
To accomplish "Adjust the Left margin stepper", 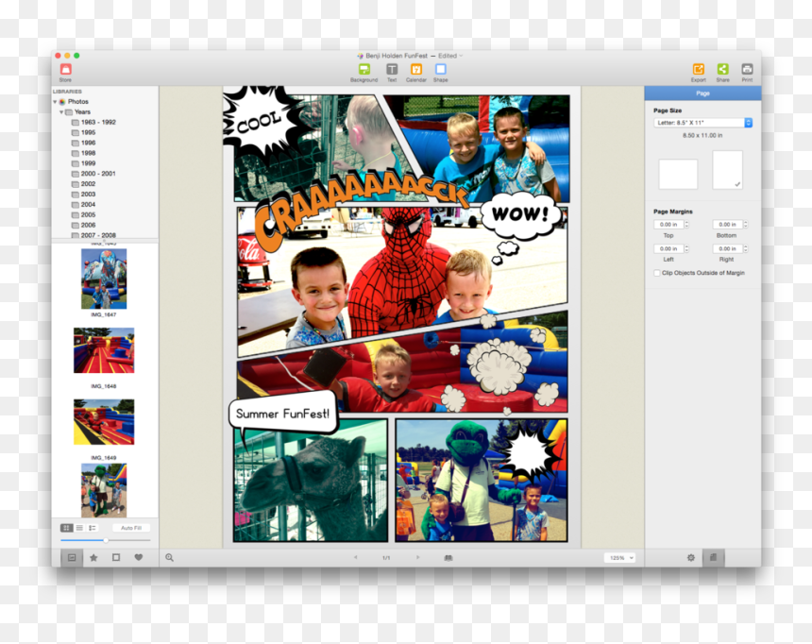I will tap(686, 248).
